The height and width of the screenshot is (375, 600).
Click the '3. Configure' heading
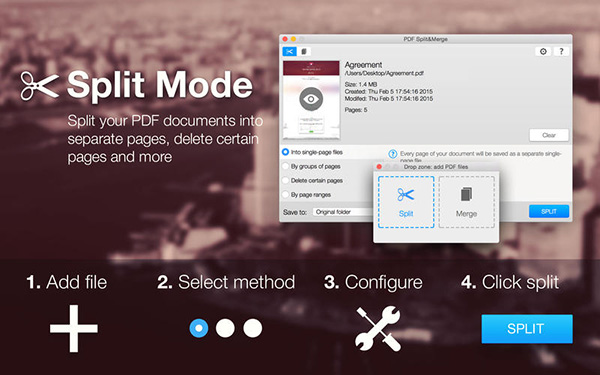tap(373, 283)
